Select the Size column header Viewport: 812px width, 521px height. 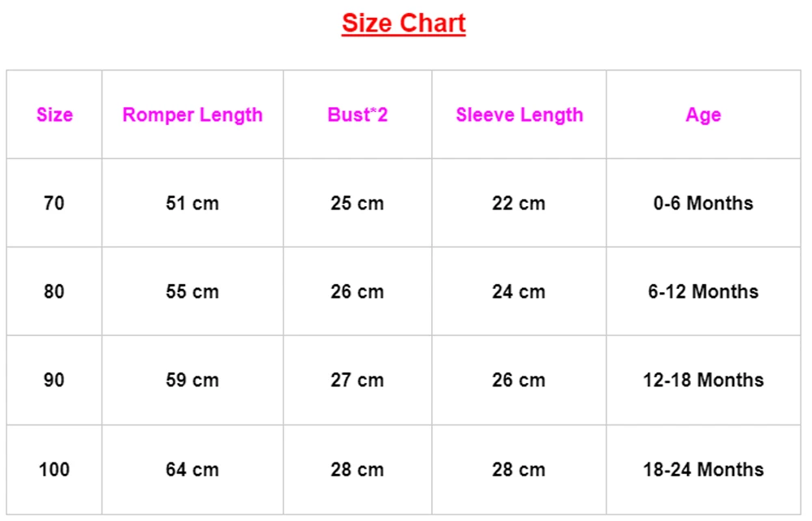click(x=54, y=114)
